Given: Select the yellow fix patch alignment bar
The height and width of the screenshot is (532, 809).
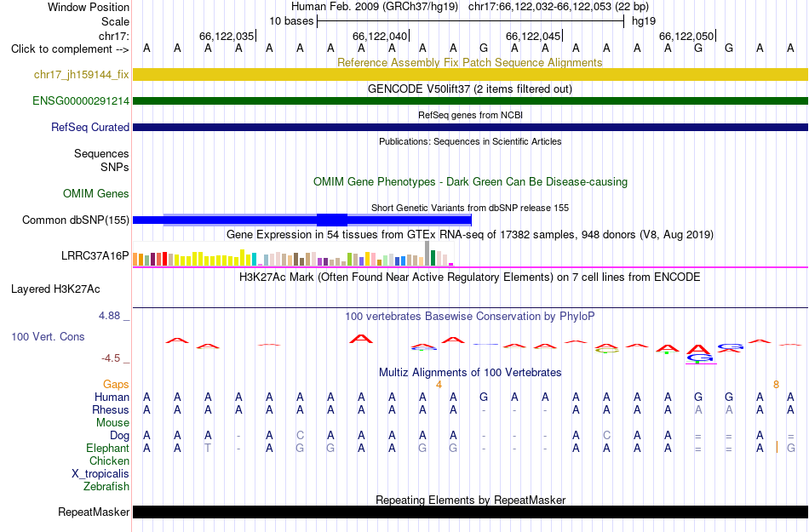Looking at the screenshot, I should [471, 75].
